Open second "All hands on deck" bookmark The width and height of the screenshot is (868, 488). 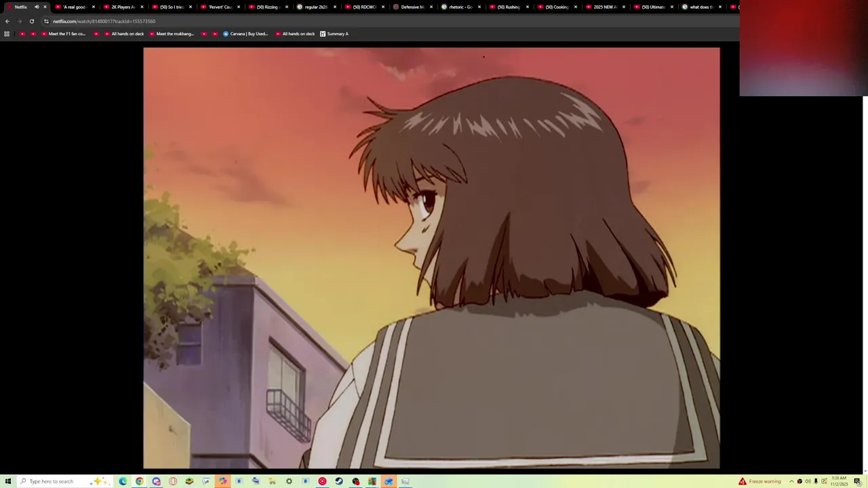(295, 34)
